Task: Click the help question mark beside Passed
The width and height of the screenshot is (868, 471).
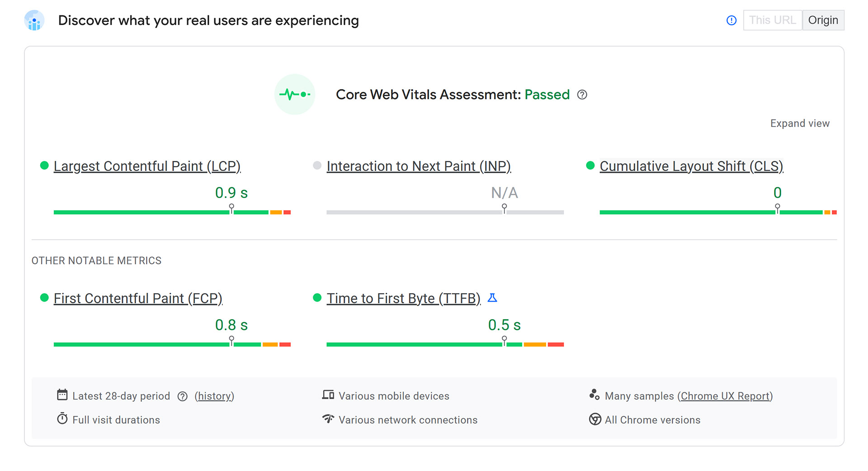Action: (x=582, y=95)
